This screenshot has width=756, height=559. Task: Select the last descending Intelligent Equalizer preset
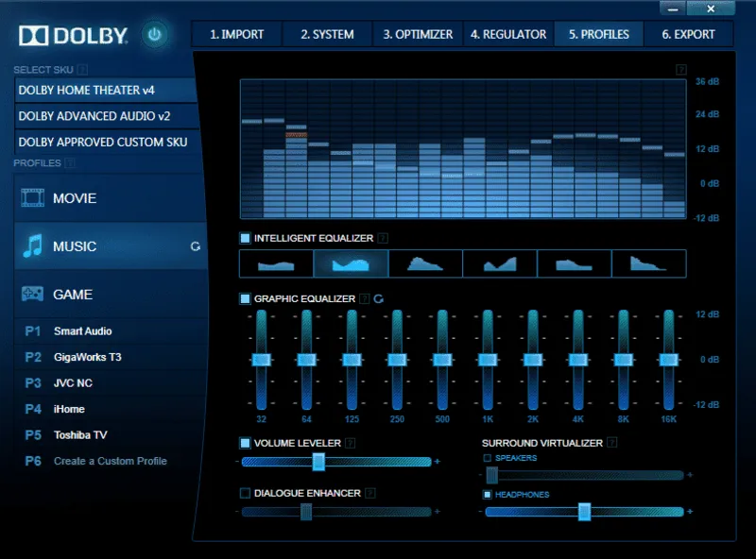tap(648, 263)
